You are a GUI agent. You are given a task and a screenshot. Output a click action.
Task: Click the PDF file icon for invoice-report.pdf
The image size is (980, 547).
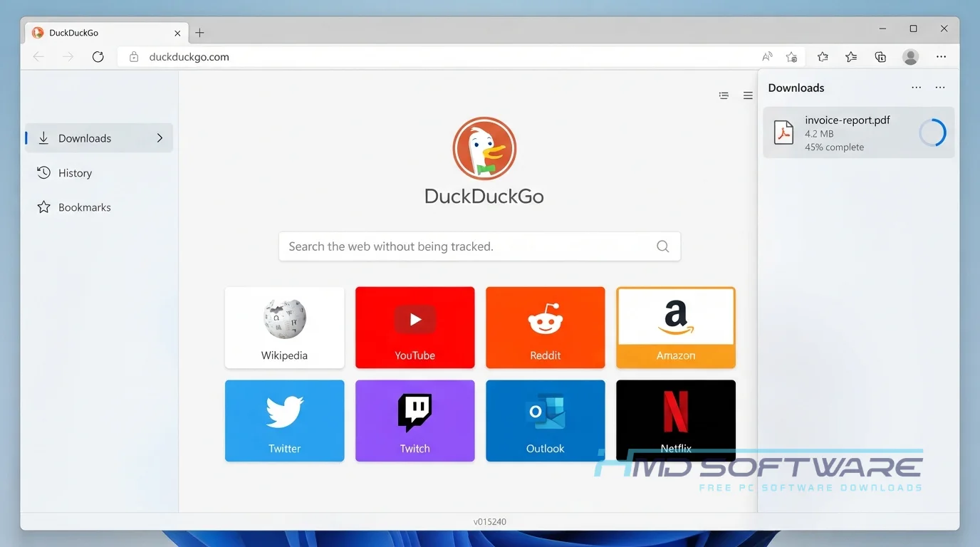783,133
